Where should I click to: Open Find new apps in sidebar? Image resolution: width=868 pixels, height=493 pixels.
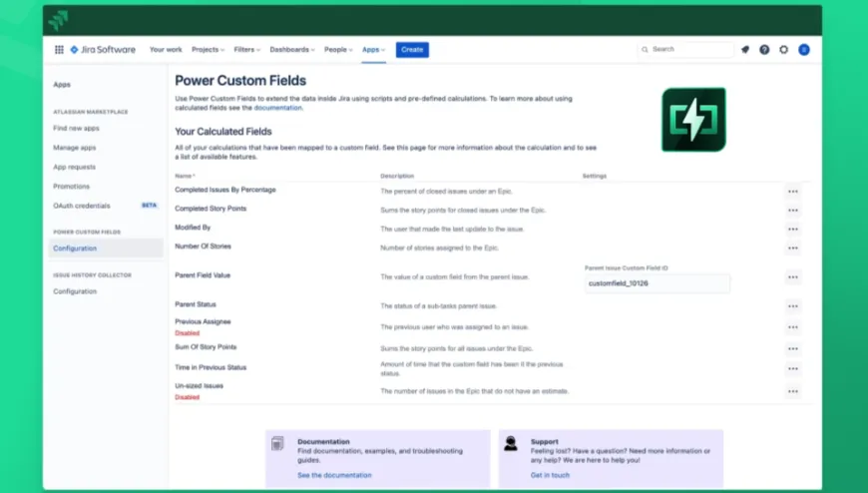(76, 128)
